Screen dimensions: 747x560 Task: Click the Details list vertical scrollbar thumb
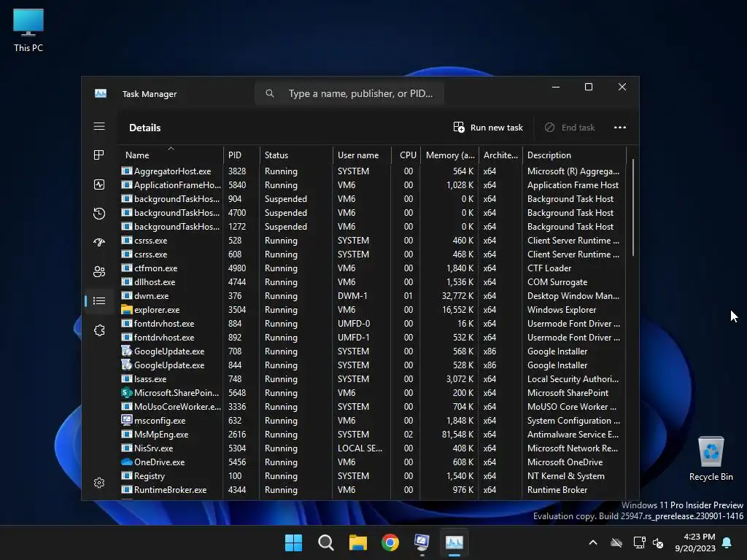click(632, 208)
